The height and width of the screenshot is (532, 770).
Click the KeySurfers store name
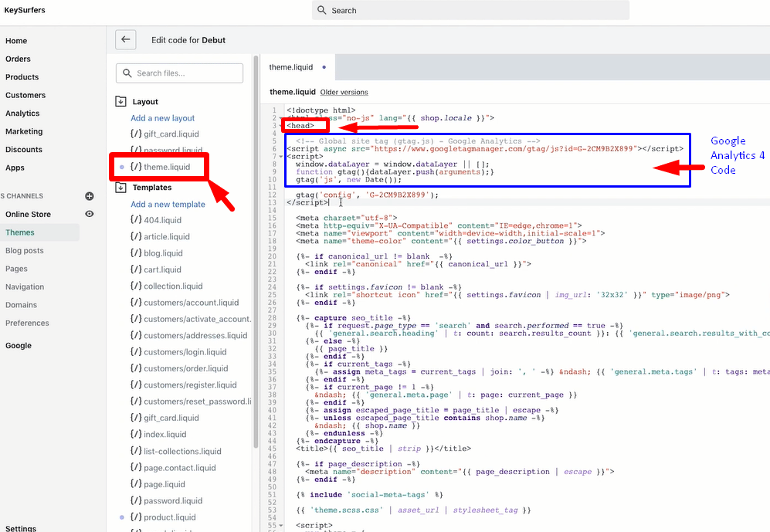coord(25,10)
